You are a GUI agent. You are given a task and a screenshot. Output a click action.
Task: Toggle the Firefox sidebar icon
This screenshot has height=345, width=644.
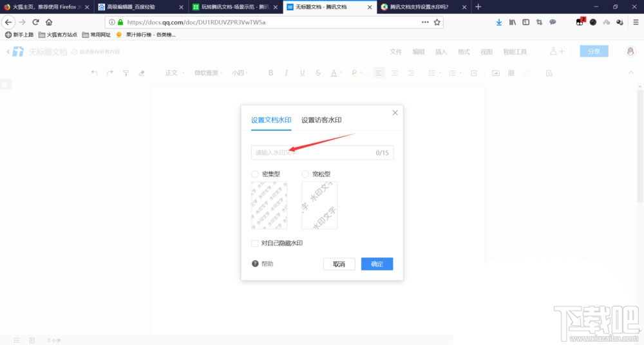pyautogui.click(x=526, y=22)
